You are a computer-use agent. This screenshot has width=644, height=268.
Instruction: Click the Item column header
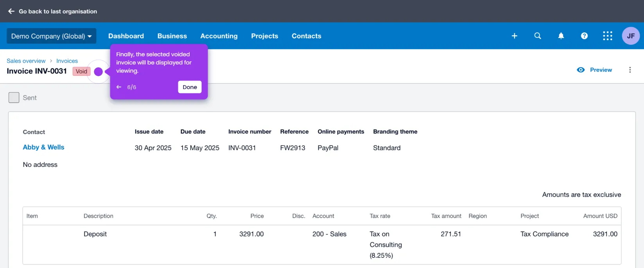point(32,216)
